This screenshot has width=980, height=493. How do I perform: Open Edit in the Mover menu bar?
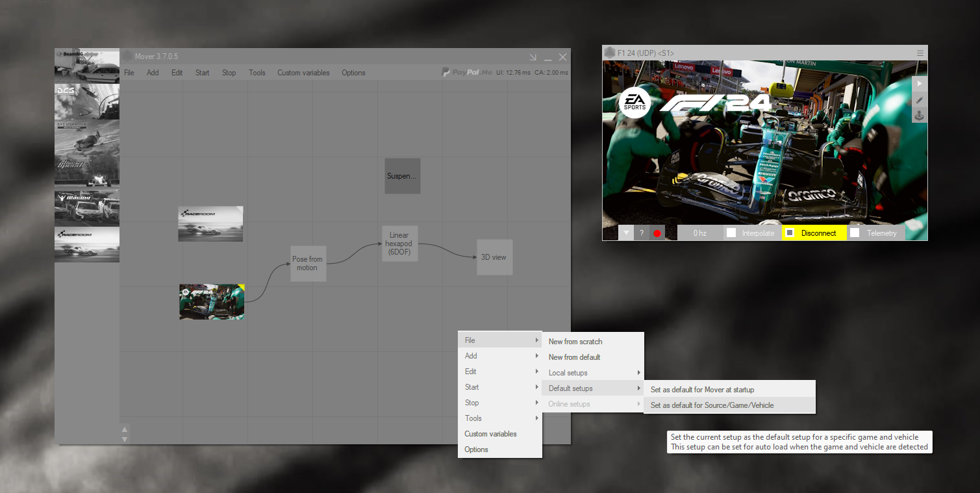click(177, 73)
